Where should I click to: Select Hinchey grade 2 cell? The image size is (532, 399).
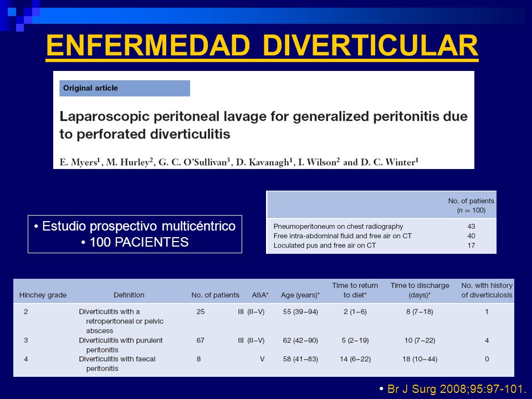[x=26, y=312]
